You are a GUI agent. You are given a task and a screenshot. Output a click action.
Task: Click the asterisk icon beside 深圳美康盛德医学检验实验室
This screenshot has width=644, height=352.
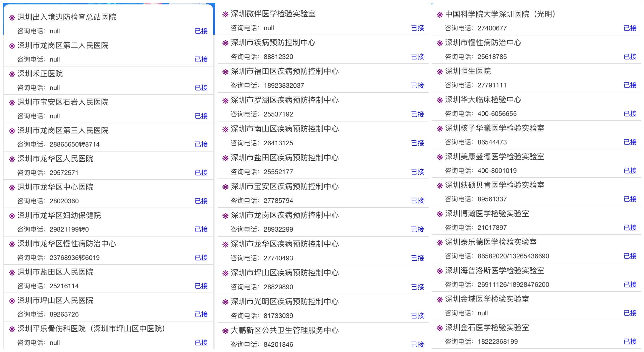click(x=440, y=157)
